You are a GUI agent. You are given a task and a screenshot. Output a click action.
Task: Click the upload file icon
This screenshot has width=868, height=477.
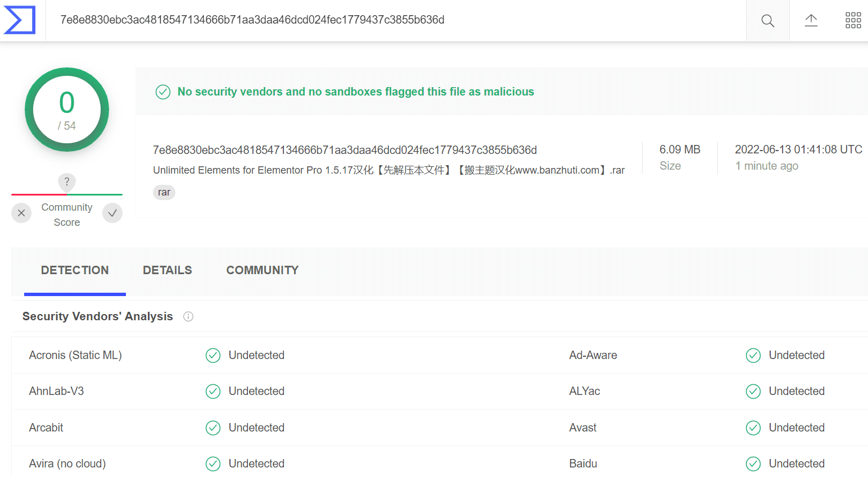click(811, 21)
